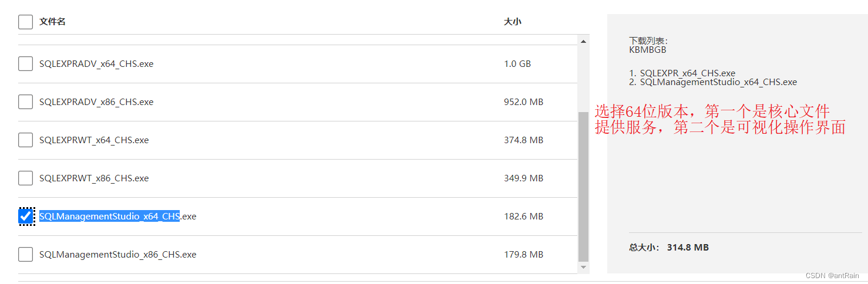
Task: Click the scrollbar down arrow
Action: click(x=583, y=268)
